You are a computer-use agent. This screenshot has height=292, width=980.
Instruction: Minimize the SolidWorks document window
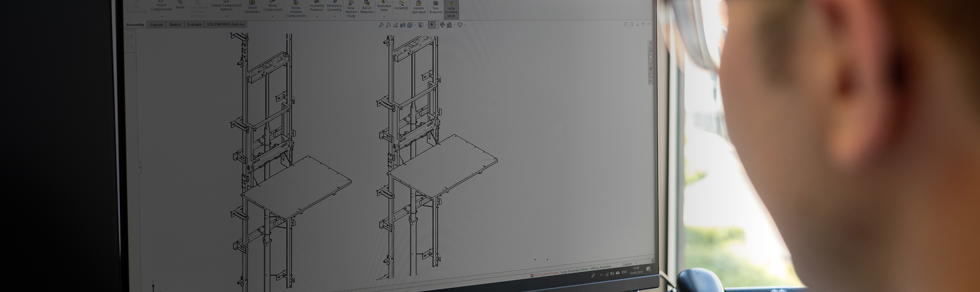point(638,24)
